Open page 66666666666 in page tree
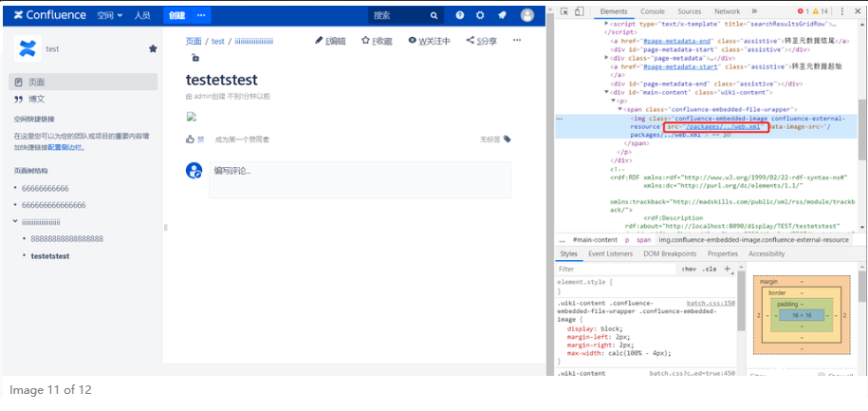 point(46,188)
